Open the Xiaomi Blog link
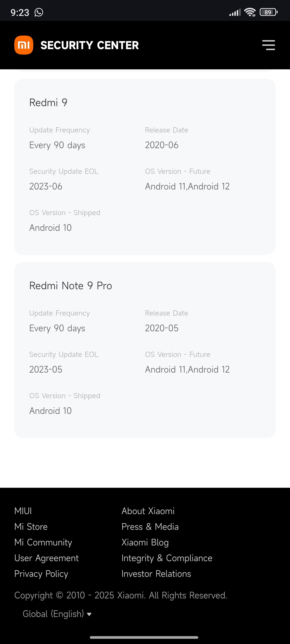Image resolution: width=290 pixels, height=644 pixels. pyautogui.click(x=145, y=542)
